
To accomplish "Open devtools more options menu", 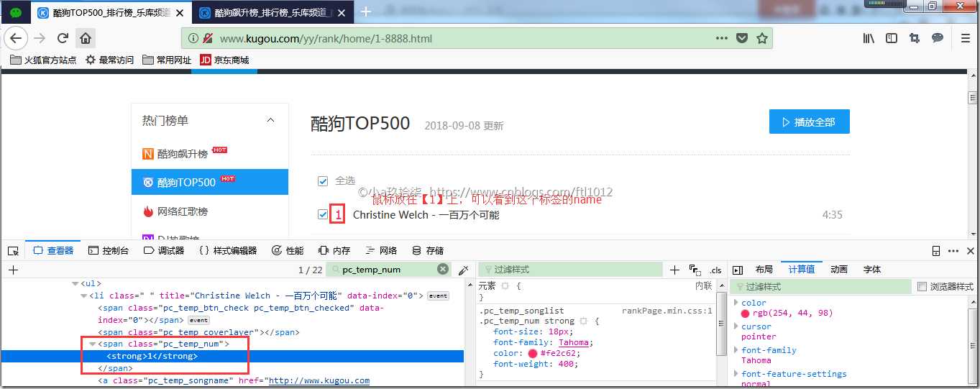I will click(x=953, y=250).
